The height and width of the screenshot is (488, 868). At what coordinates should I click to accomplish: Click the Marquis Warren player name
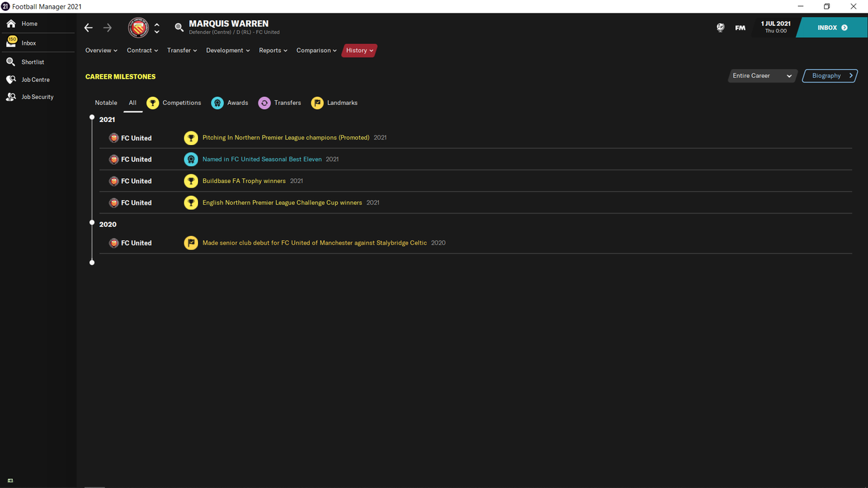[229, 24]
